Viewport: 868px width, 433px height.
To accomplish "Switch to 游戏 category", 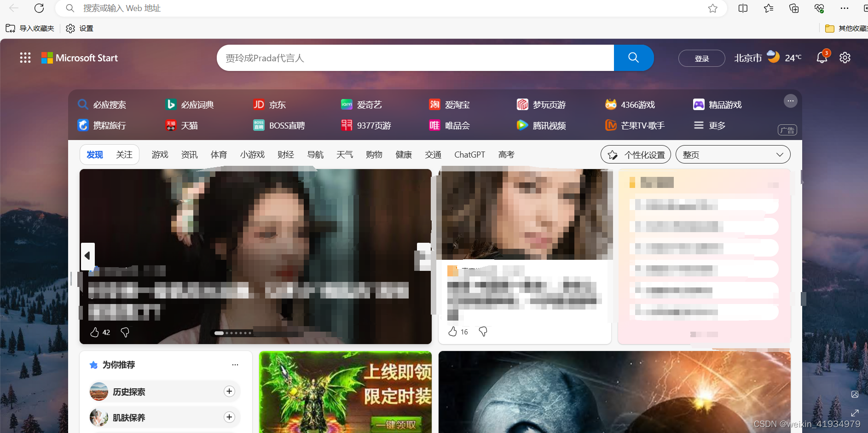I will pos(160,155).
